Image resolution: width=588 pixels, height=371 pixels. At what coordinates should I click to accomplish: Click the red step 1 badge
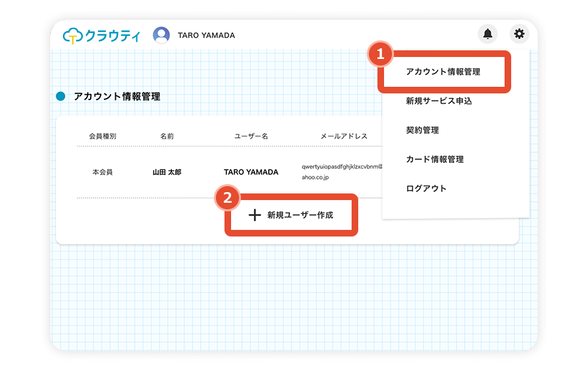coord(380,54)
